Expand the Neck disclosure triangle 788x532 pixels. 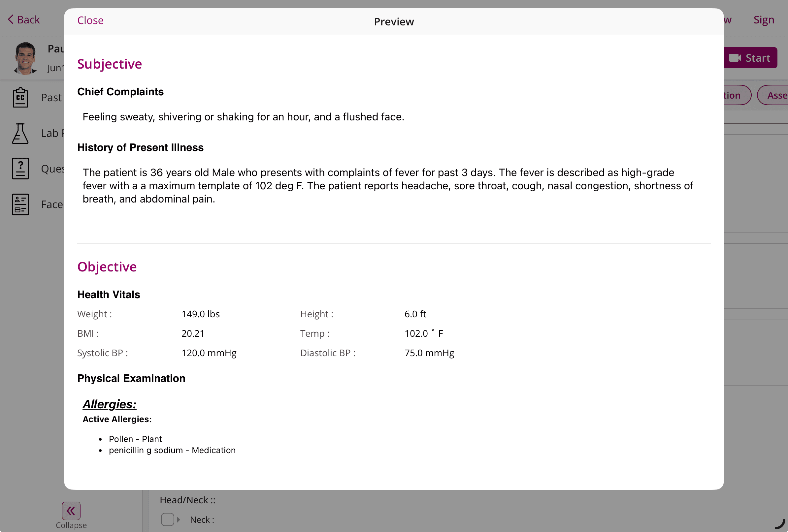[178, 519]
